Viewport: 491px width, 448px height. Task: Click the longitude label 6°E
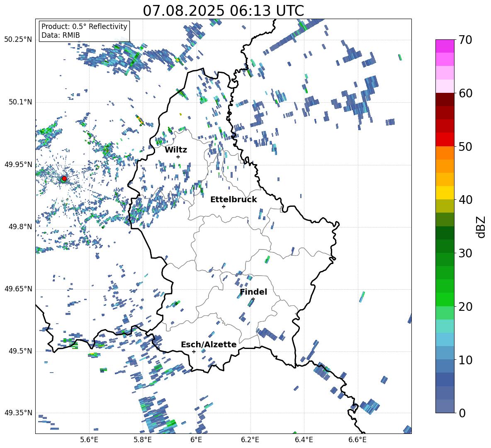196,440
